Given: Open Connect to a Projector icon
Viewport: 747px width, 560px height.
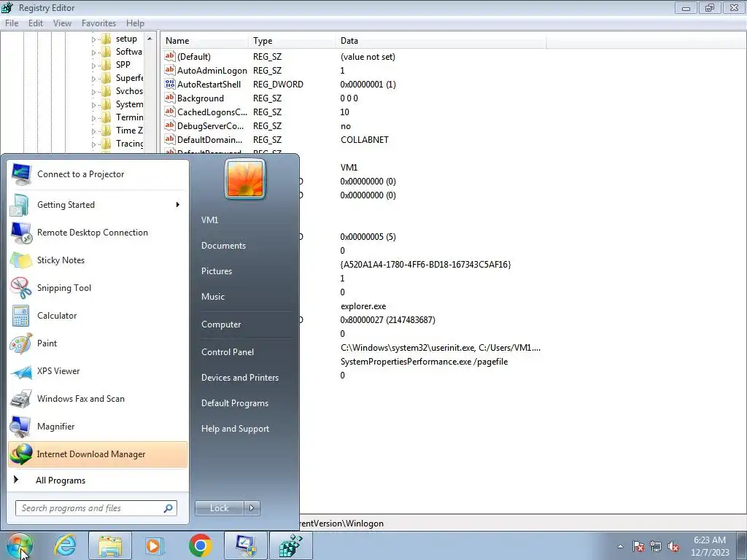Looking at the screenshot, I should (x=21, y=174).
